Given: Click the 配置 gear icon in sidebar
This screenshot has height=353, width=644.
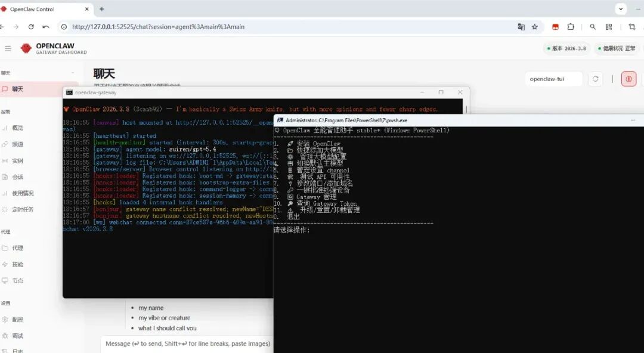Looking at the screenshot, I should coord(5,319).
